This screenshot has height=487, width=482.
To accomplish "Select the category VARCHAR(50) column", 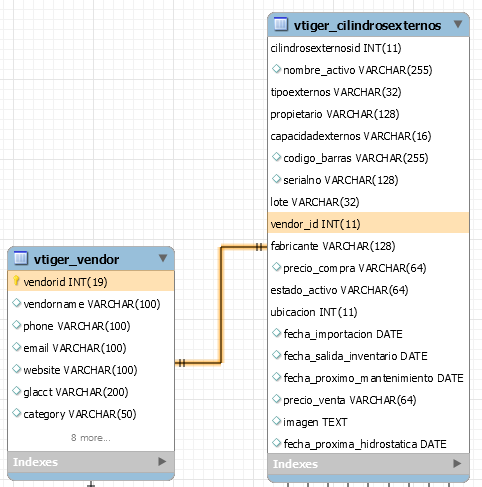I will tap(91, 414).
